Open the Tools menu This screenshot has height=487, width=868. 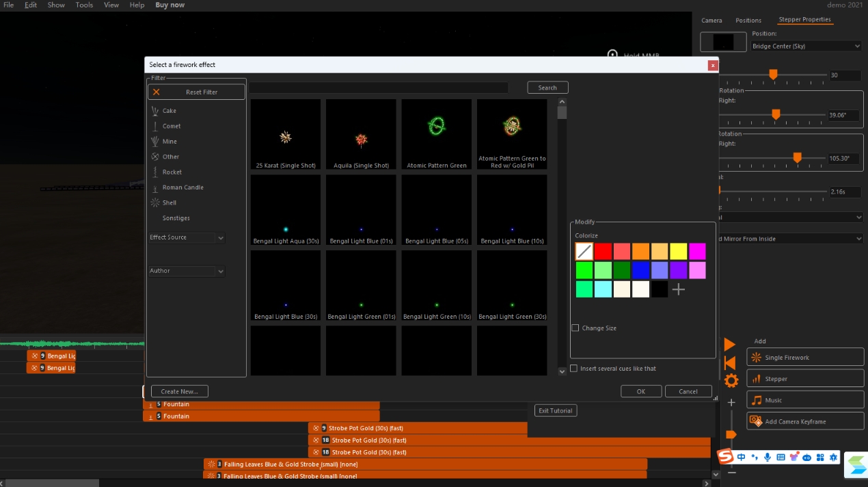pos(84,5)
